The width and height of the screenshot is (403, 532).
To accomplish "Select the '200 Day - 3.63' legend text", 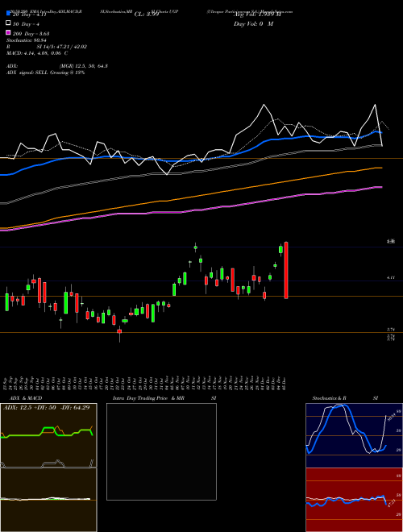I will (x=31, y=34).
